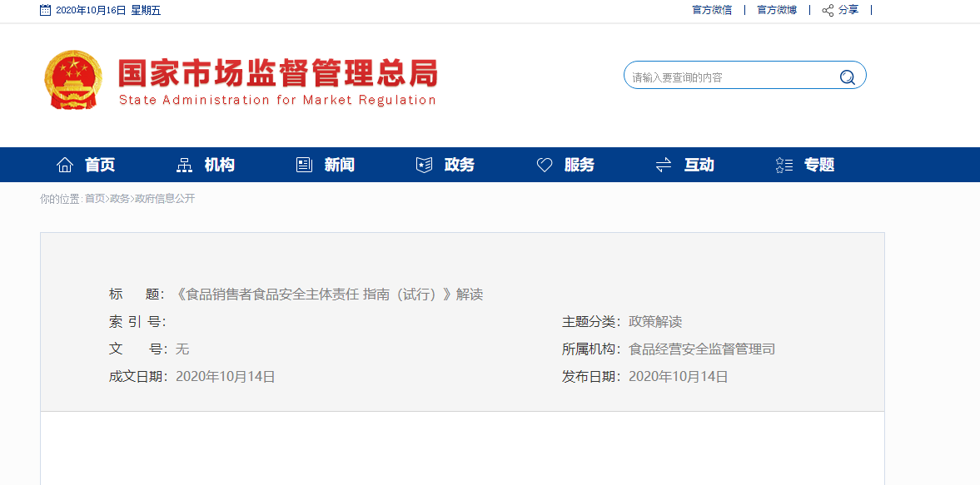Viewport: 980px width, 485px height.
Task: Click the arrows icon for 互动
Action: (664, 165)
